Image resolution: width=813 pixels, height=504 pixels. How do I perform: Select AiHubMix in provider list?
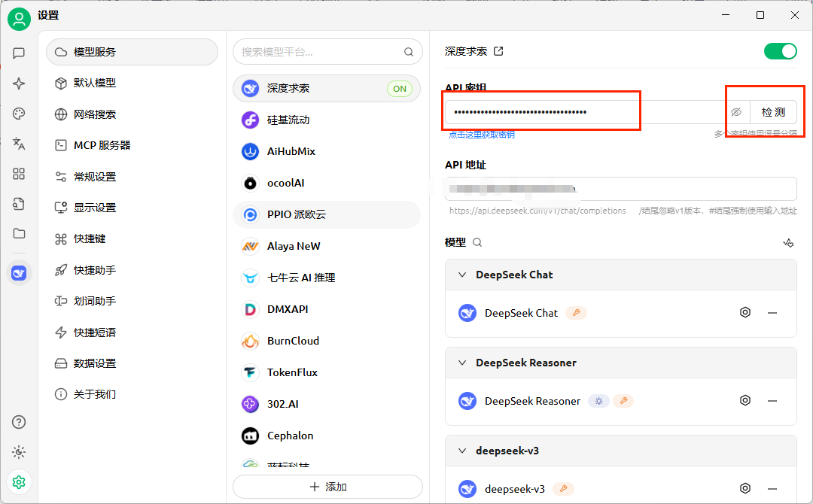click(327, 151)
